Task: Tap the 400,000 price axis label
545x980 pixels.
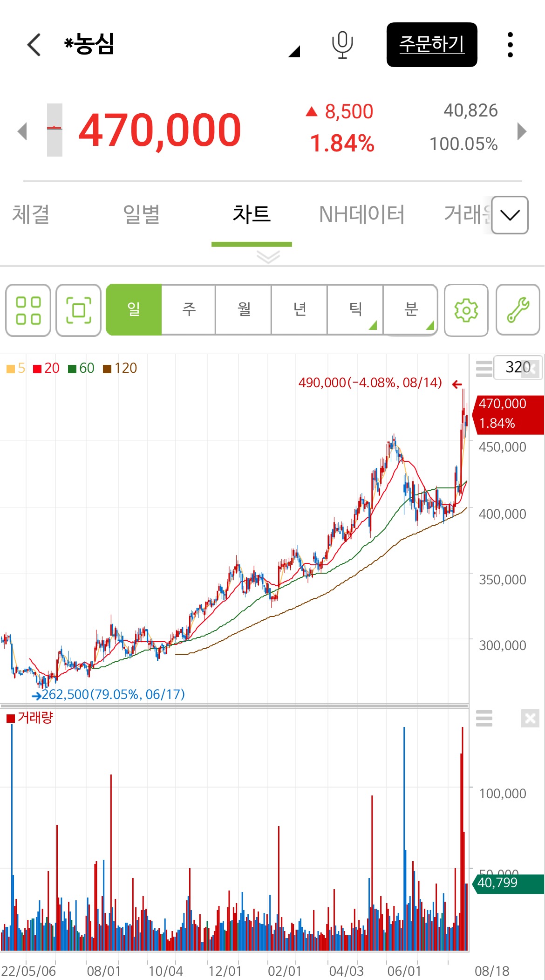Action: pyautogui.click(x=503, y=514)
